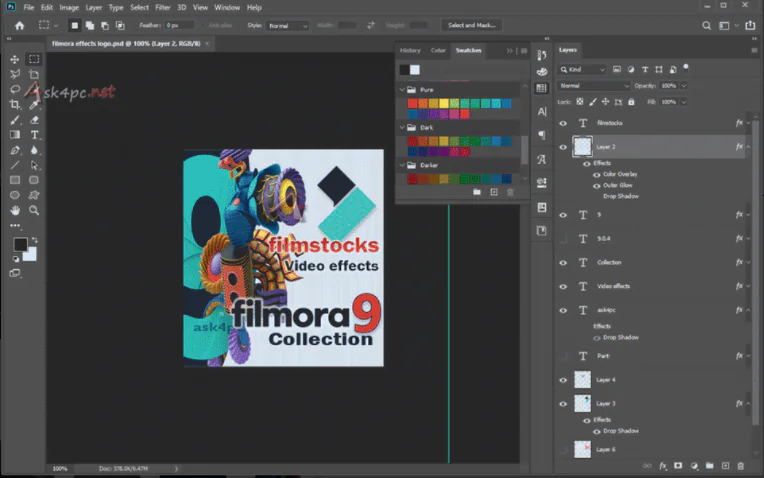The height and width of the screenshot is (478, 764).
Task: Click the Feather input field
Action: pos(179,24)
